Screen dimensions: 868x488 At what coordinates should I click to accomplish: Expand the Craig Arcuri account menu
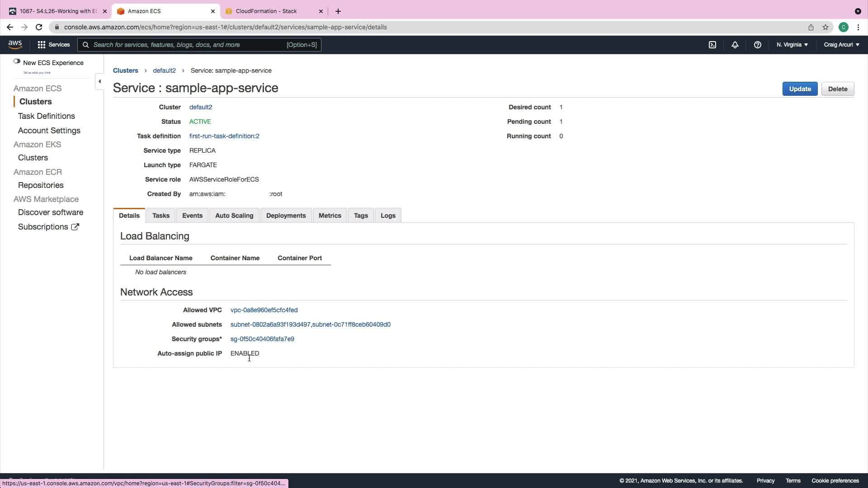[x=841, y=45]
